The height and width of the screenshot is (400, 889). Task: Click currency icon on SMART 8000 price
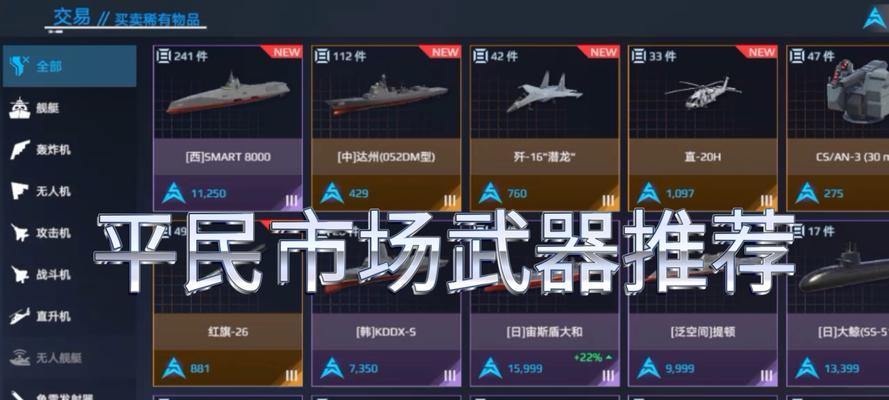coord(173,193)
